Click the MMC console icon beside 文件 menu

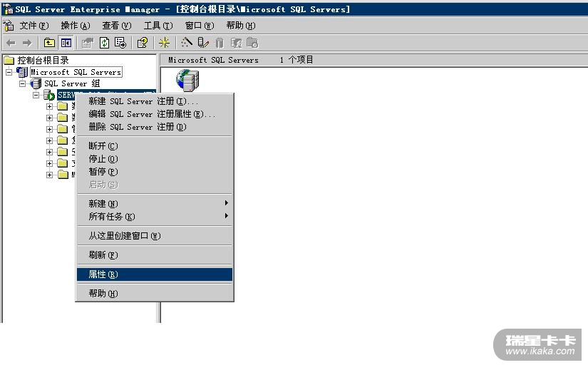click(9, 26)
